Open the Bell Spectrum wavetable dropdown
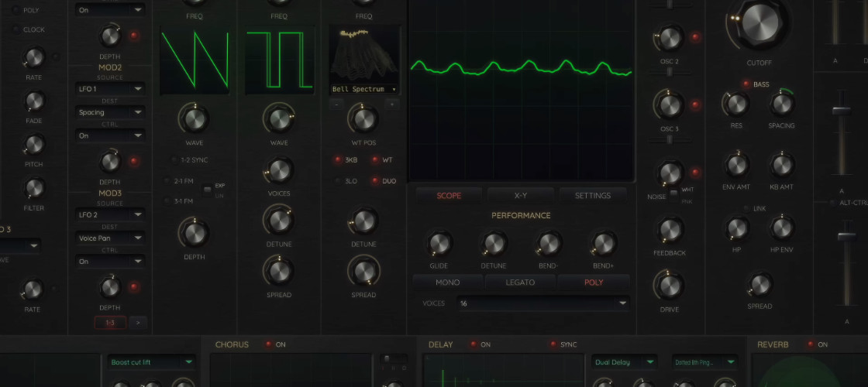 363,89
